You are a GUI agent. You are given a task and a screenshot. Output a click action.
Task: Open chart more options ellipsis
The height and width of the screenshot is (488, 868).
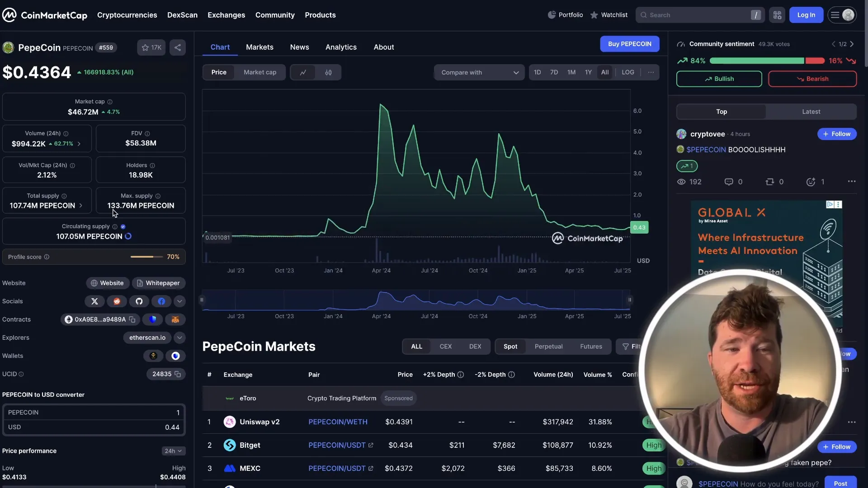click(x=651, y=72)
